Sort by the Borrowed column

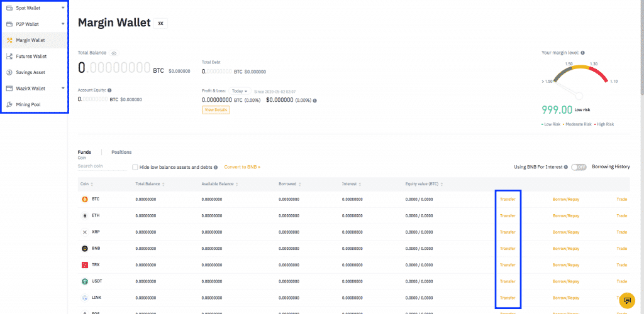click(290, 184)
